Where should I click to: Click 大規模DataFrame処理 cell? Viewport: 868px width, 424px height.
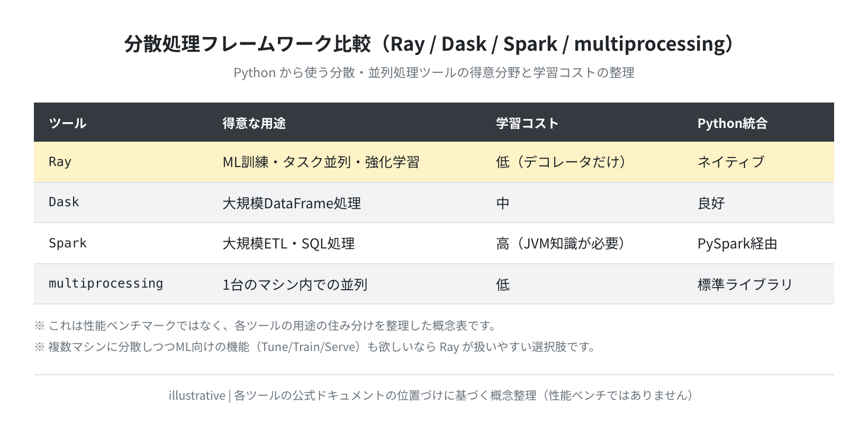click(292, 203)
